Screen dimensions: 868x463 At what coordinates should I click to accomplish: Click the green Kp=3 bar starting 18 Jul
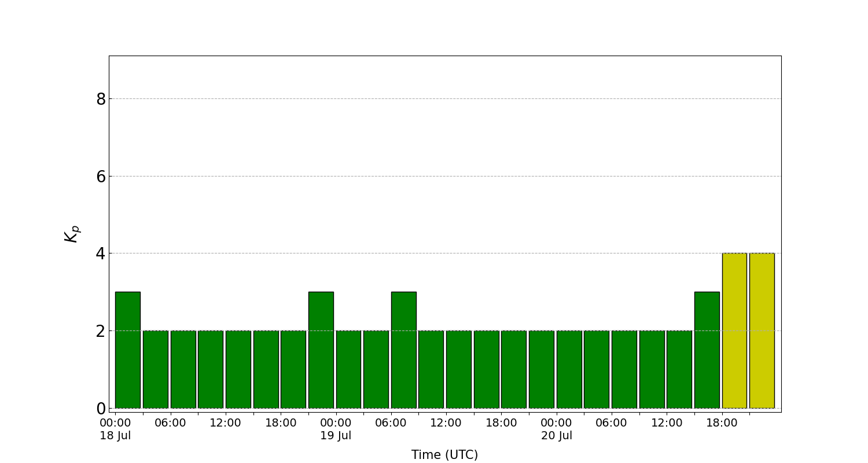pos(128,347)
